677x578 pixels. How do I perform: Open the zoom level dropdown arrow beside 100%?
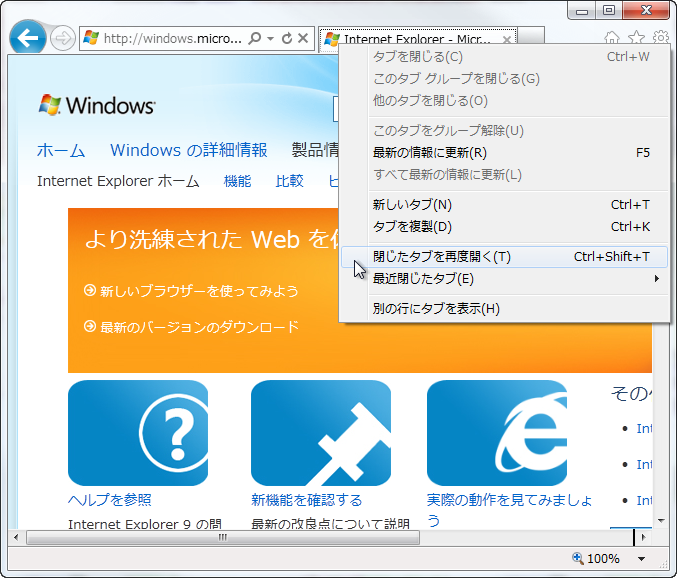[642, 559]
